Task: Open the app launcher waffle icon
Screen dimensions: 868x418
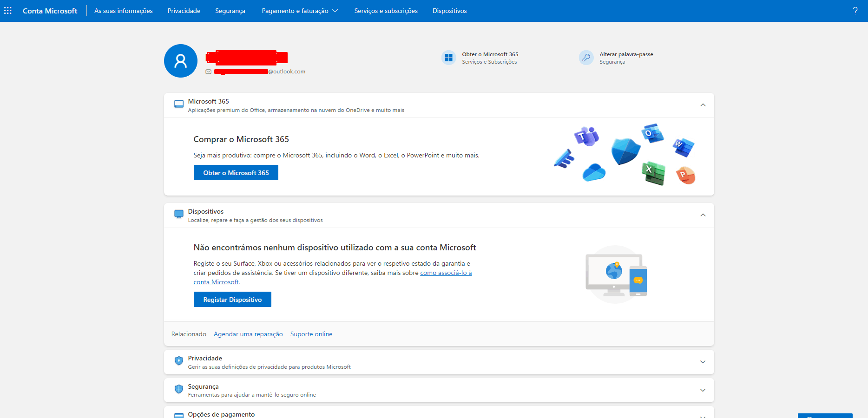Action: coord(7,10)
